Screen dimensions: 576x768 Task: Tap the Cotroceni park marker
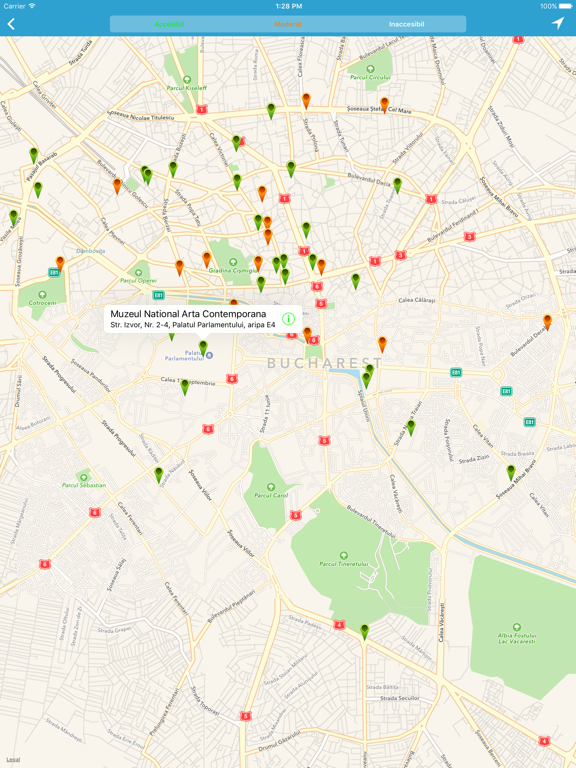[42, 294]
